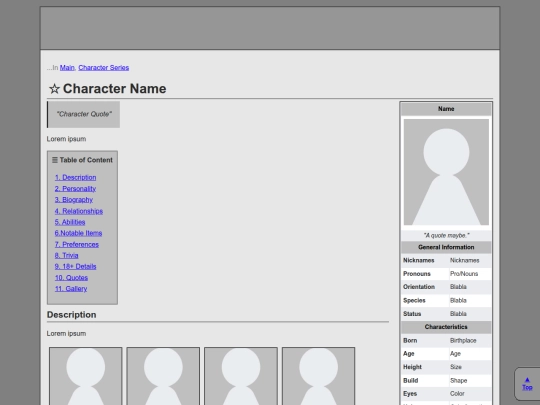The width and height of the screenshot is (540, 405).
Task: Jump to 11. Gallery section
Action: pos(71,289)
